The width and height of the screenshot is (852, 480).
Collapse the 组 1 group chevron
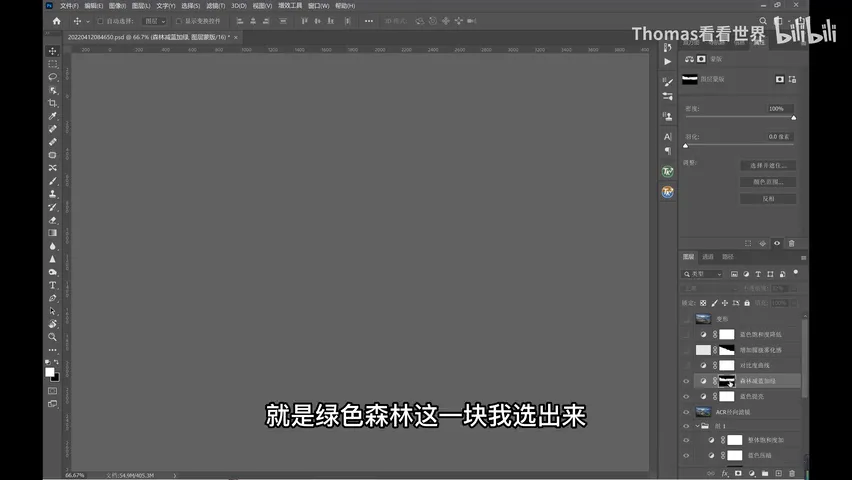697,426
